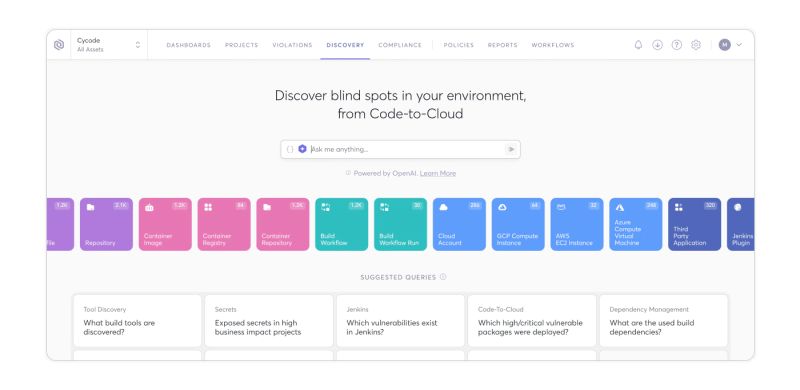Open the help question mark icon
This screenshot has height=390, width=800.
coord(677,45)
